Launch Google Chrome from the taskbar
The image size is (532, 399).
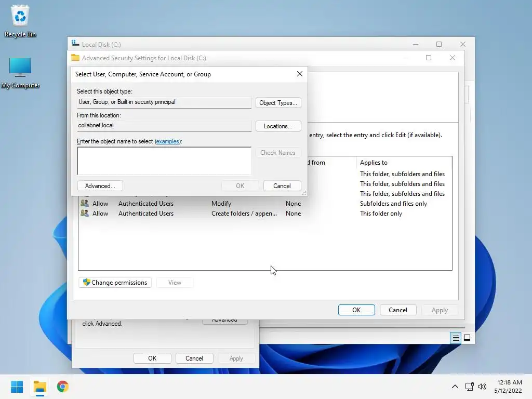pyautogui.click(x=62, y=387)
